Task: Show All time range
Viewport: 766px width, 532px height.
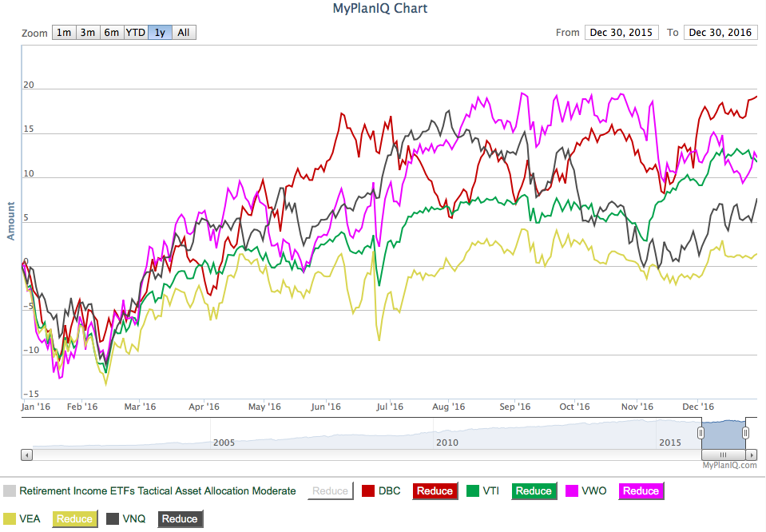Action: coord(184,32)
